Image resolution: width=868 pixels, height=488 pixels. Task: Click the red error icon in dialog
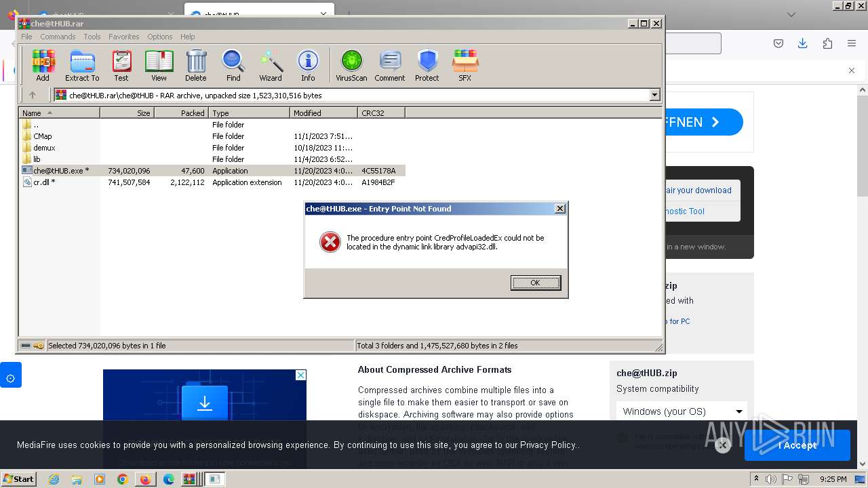coord(330,242)
